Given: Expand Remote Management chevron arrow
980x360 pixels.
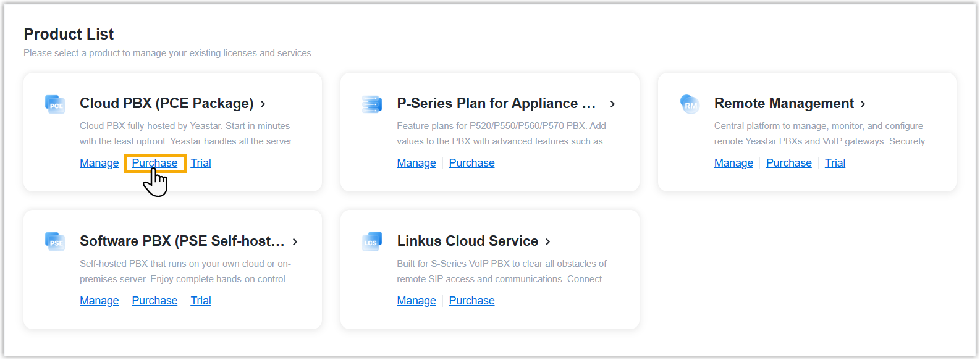Looking at the screenshot, I should point(863,104).
